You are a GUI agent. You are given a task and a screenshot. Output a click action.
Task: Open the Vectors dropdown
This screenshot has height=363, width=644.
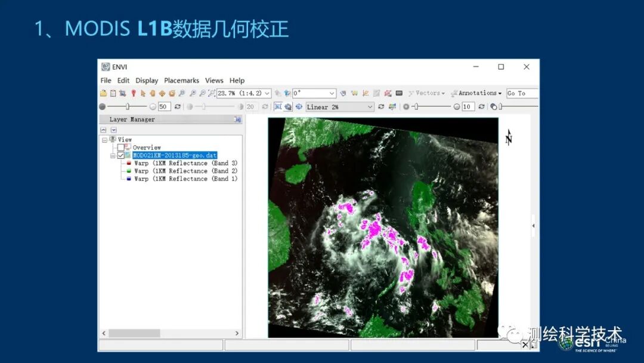point(426,93)
